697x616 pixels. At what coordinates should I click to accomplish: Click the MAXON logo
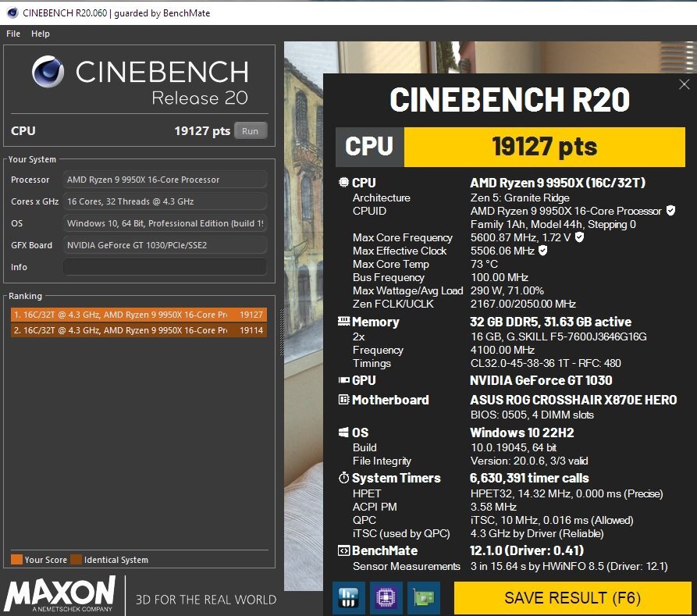(60, 594)
